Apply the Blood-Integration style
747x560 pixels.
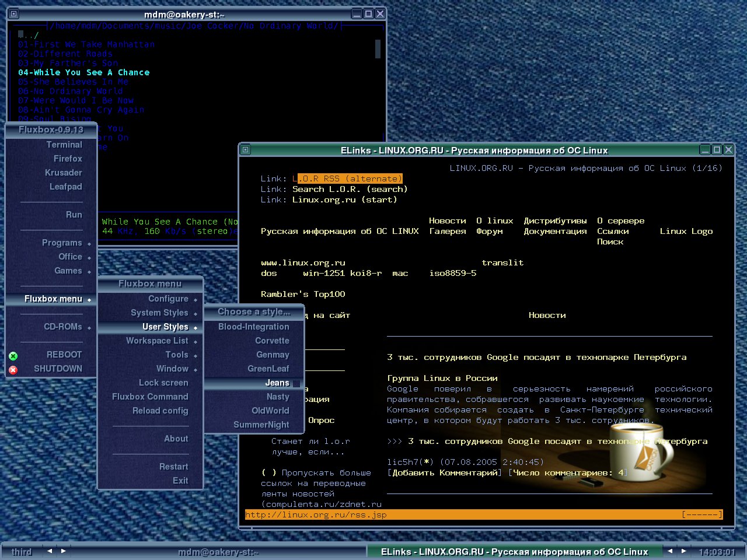pyautogui.click(x=254, y=327)
